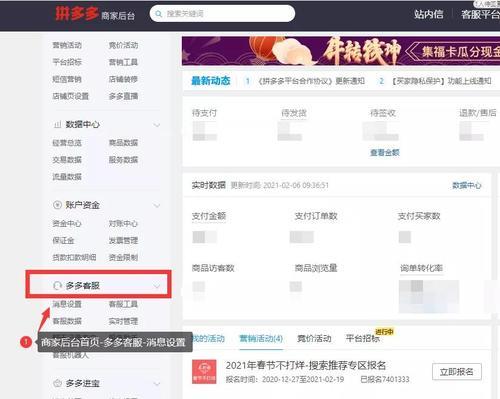Open sidebar link 服务数据
Viewport: 500px width, 399px height.
click(123, 160)
